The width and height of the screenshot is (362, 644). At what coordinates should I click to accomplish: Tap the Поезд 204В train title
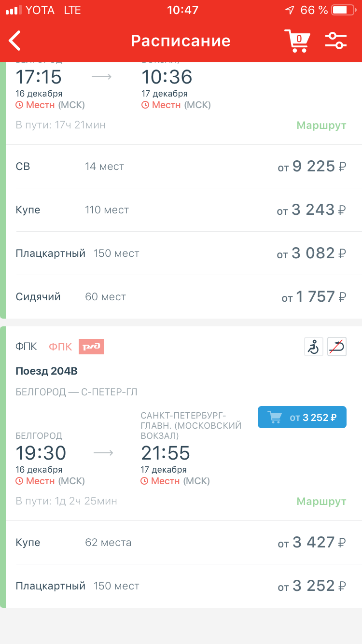tap(46, 371)
